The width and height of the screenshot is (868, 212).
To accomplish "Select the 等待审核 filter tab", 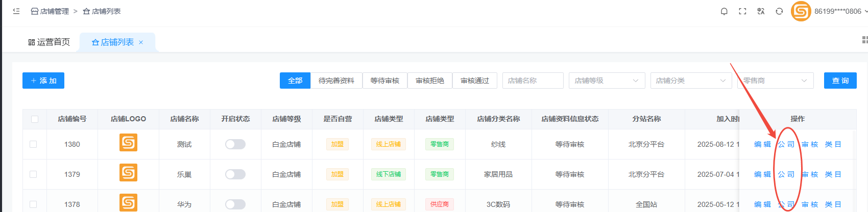I will point(384,81).
